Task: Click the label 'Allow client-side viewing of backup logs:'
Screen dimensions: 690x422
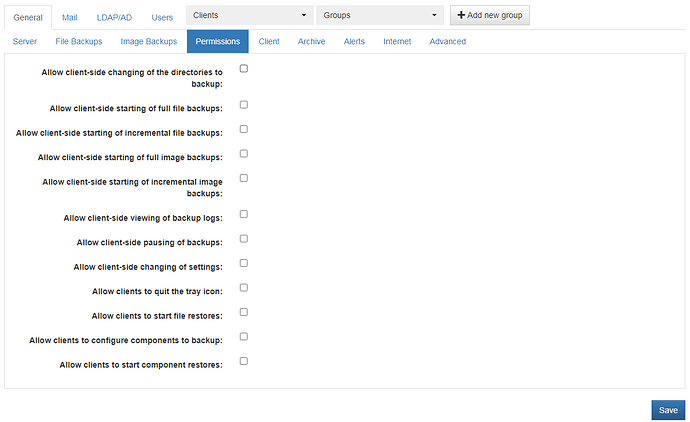Action: [143, 218]
